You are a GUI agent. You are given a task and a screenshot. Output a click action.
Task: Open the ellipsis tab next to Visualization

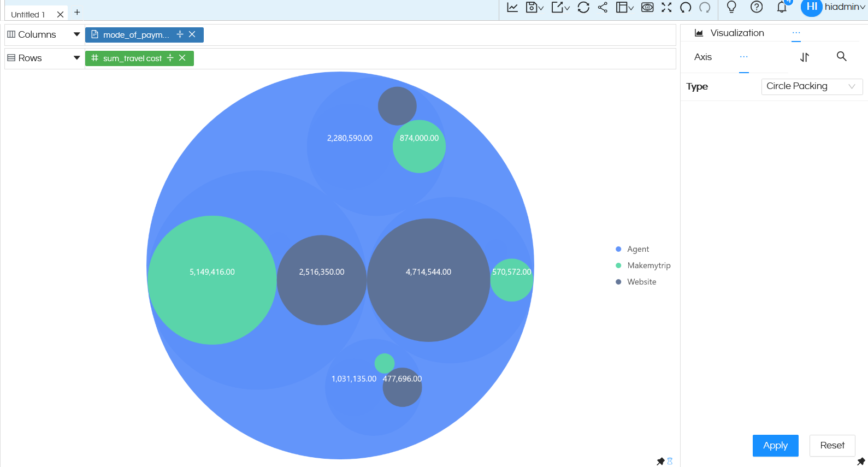point(796,33)
